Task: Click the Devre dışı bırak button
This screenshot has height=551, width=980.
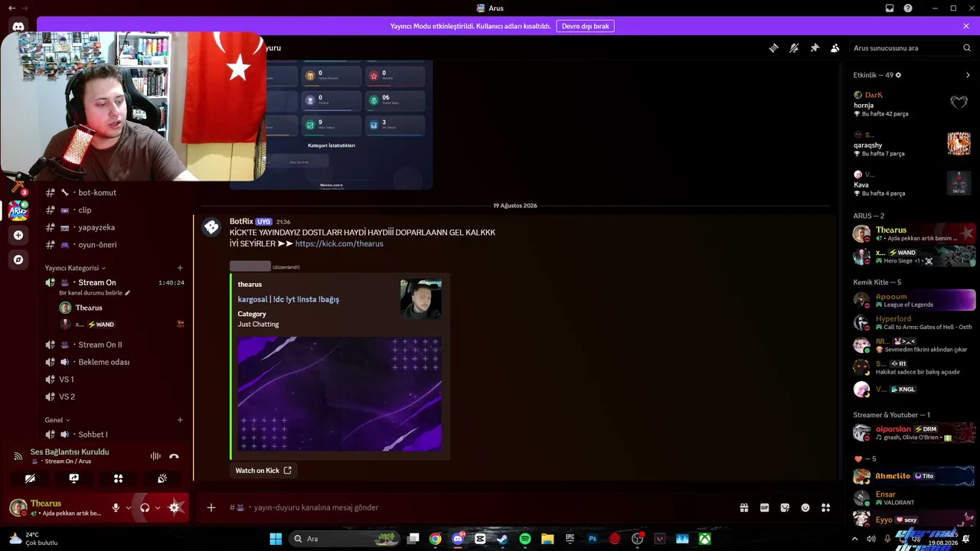Action: [x=586, y=26]
